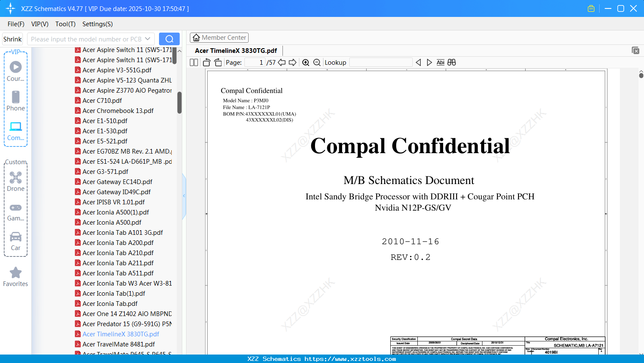Zoom in on the schematic
The height and width of the screenshot is (363, 644).
pos(306,63)
